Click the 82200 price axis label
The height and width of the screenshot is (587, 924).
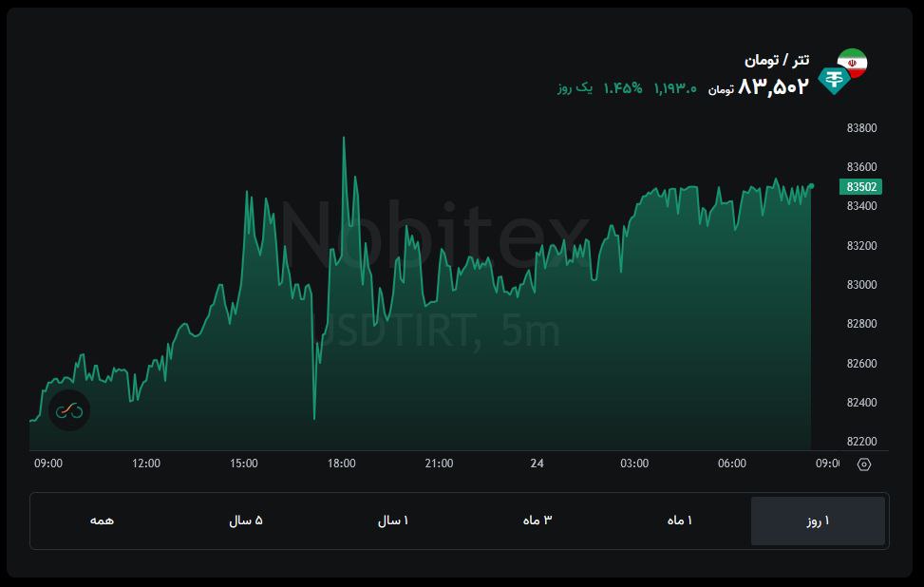coord(861,442)
